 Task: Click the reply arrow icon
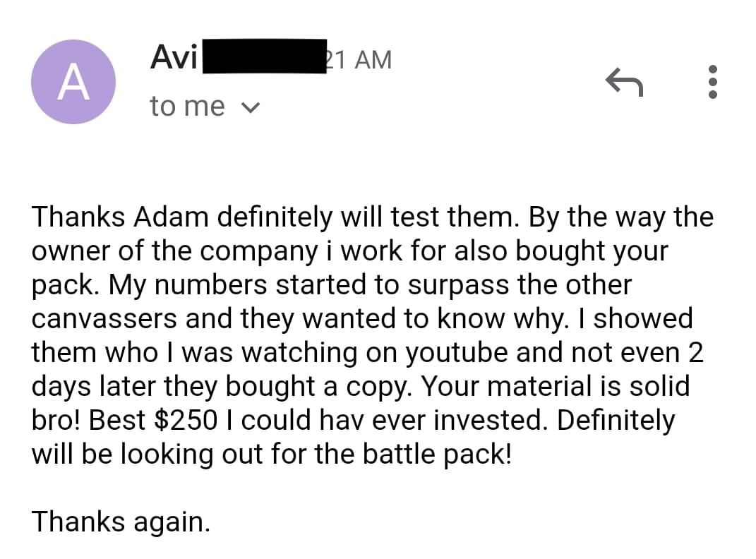(x=625, y=83)
